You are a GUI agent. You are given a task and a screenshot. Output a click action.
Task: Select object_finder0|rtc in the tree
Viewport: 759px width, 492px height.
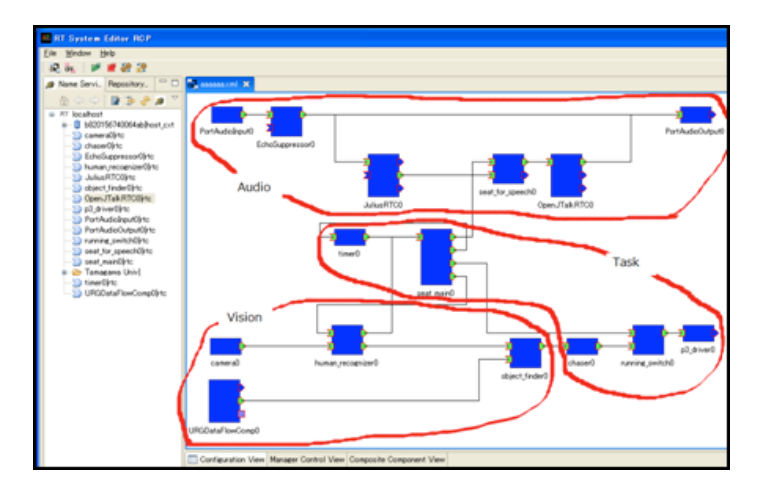click(x=113, y=188)
